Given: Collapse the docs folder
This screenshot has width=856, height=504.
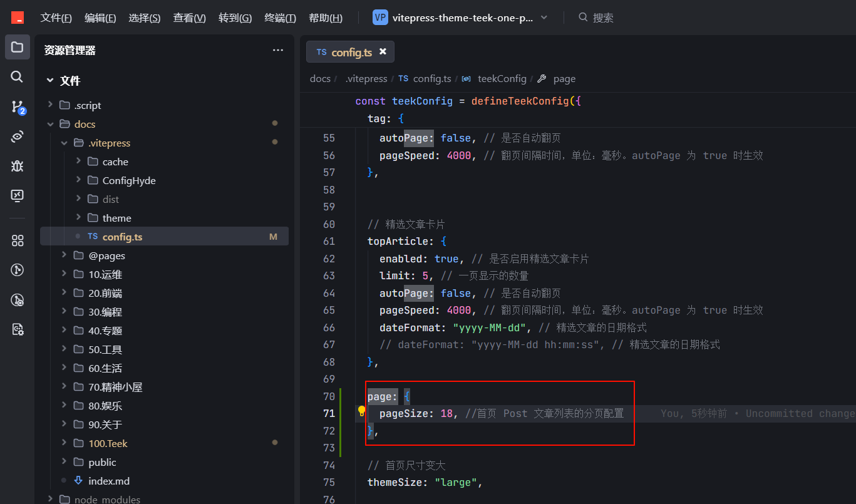Looking at the screenshot, I should point(164,124).
